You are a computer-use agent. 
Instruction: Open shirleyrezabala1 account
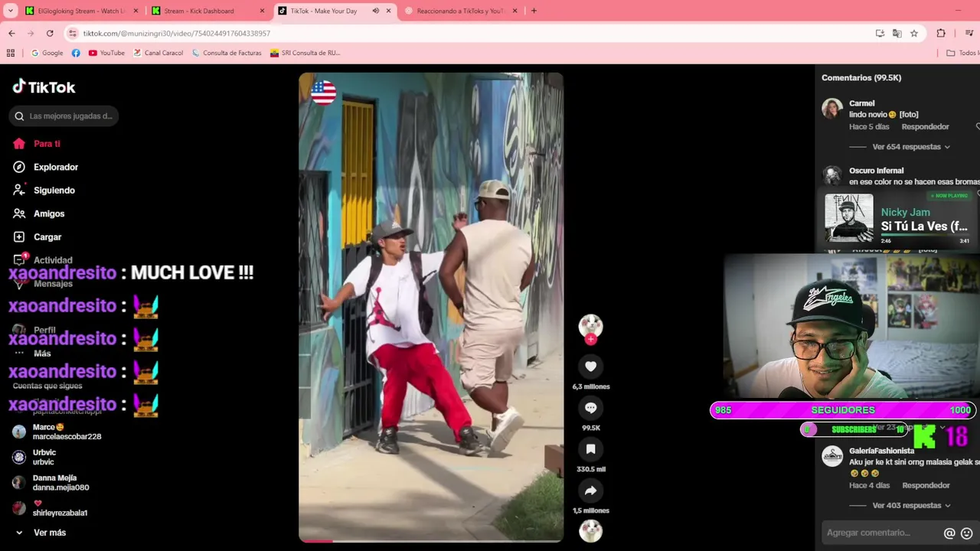(51, 507)
